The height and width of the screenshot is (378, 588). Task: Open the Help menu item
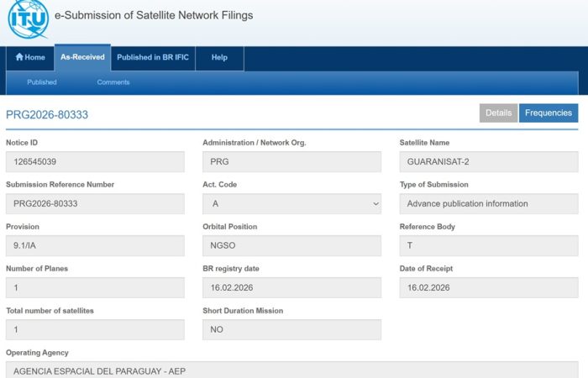[219, 57]
